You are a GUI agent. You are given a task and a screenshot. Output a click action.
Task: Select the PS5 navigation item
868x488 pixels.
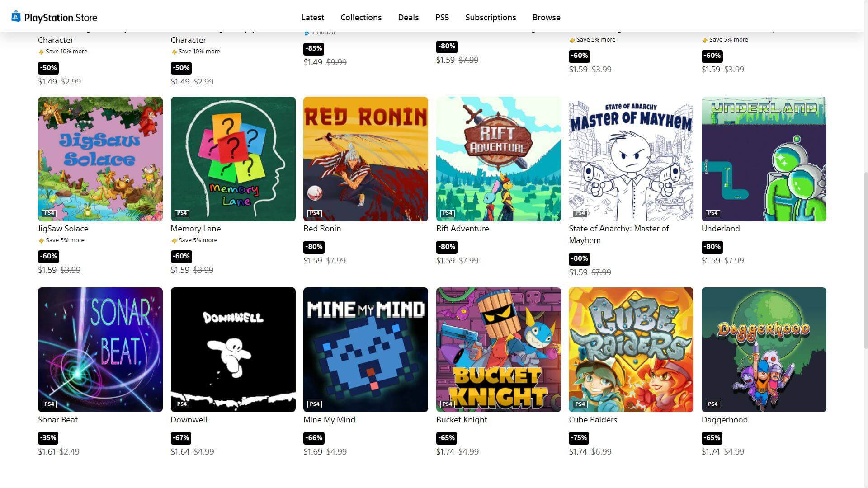(x=442, y=17)
